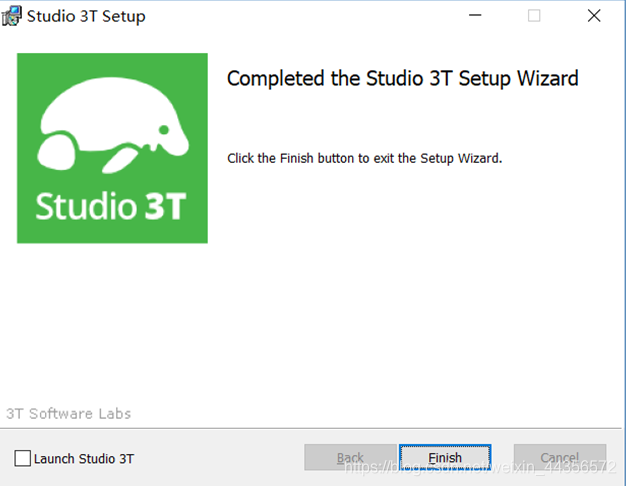The width and height of the screenshot is (626, 486).
Task: Click the 'Studio 3T Setup' window title
Action: coord(86,16)
